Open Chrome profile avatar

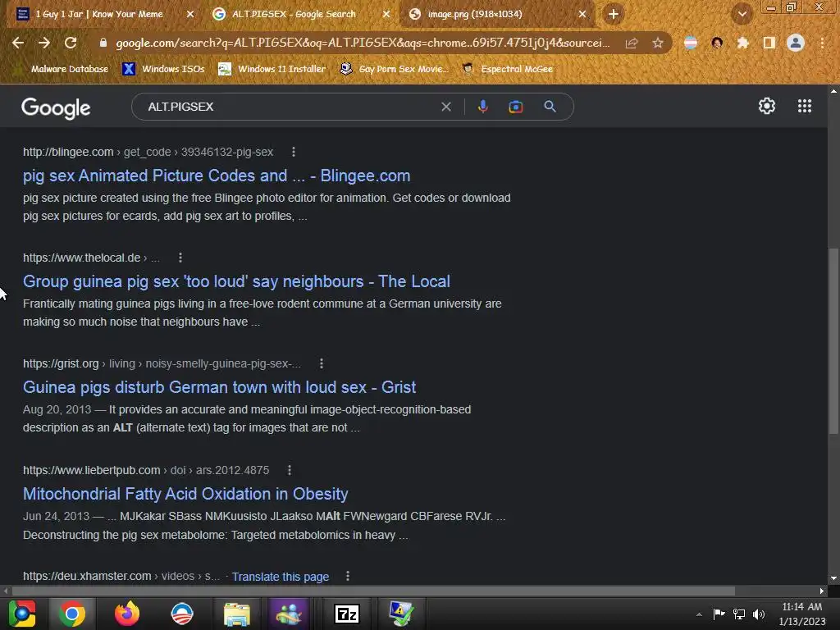[x=796, y=43]
